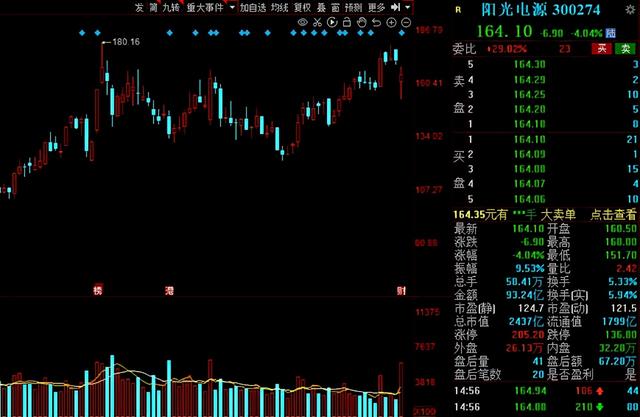Click the 跌停 value 136.80
Image resolution: width=640 pixels, height=417 pixels.
pyautogui.click(x=620, y=335)
